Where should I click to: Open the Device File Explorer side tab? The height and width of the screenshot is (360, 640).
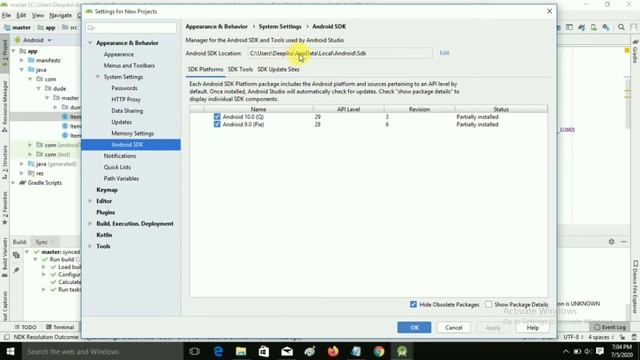click(x=636, y=287)
